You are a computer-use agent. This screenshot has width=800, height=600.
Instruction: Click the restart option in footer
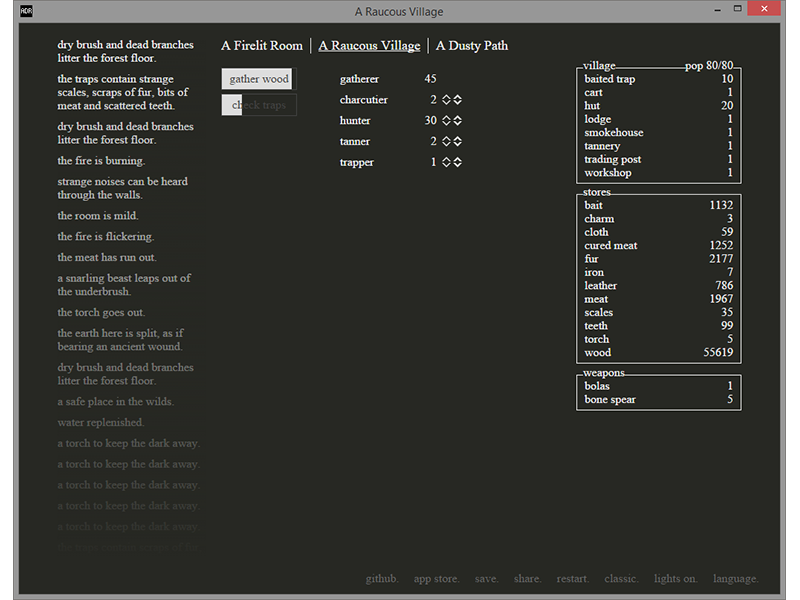click(572, 579)
